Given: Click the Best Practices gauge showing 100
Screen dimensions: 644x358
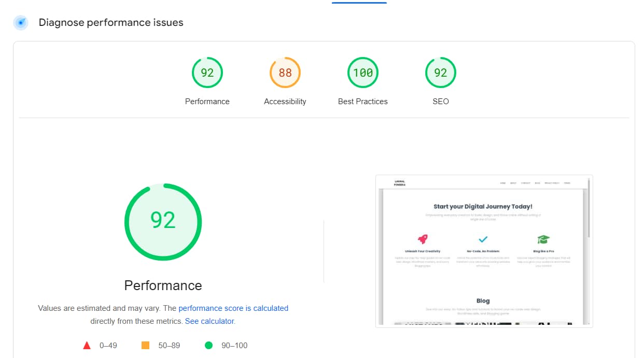Looking at the screenshot, I should [362, 73].
